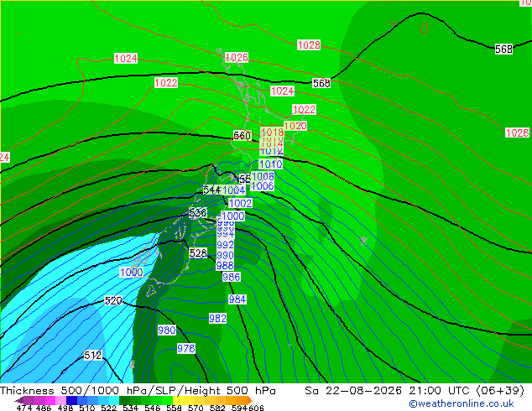Click the red isobar label 1020
The height and width of the screenshot is (411, 532).
295,126
